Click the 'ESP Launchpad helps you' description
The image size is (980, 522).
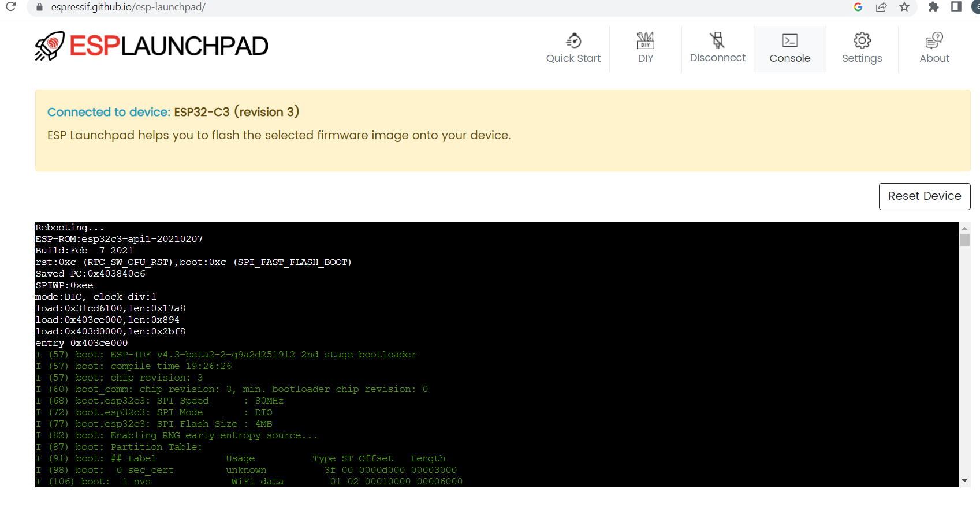(279, 135)
